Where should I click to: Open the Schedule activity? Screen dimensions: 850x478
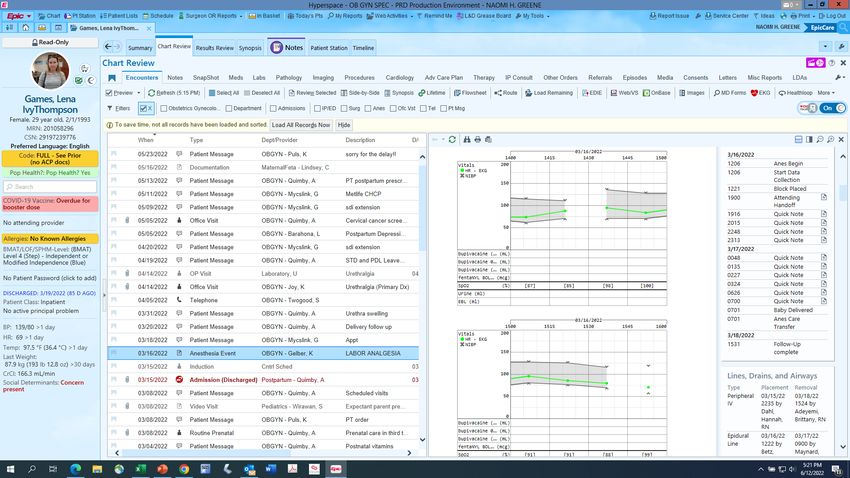pyautogui.click(x=157, y=16)
